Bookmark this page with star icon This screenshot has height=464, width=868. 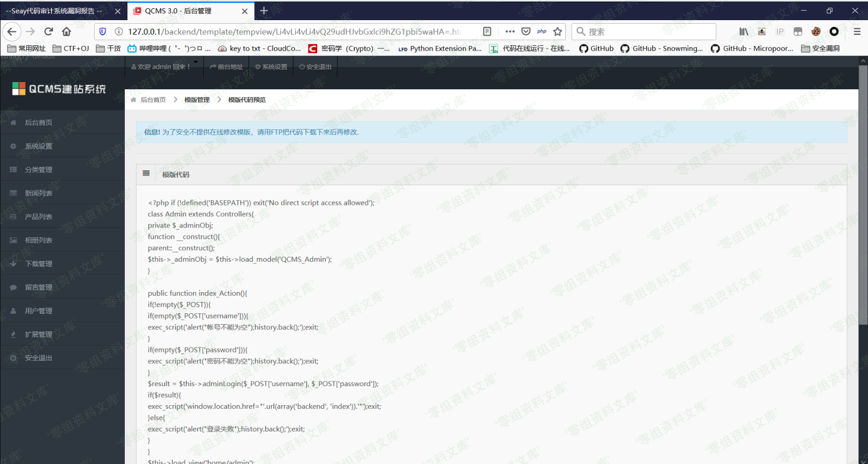(x=558, y=31)
